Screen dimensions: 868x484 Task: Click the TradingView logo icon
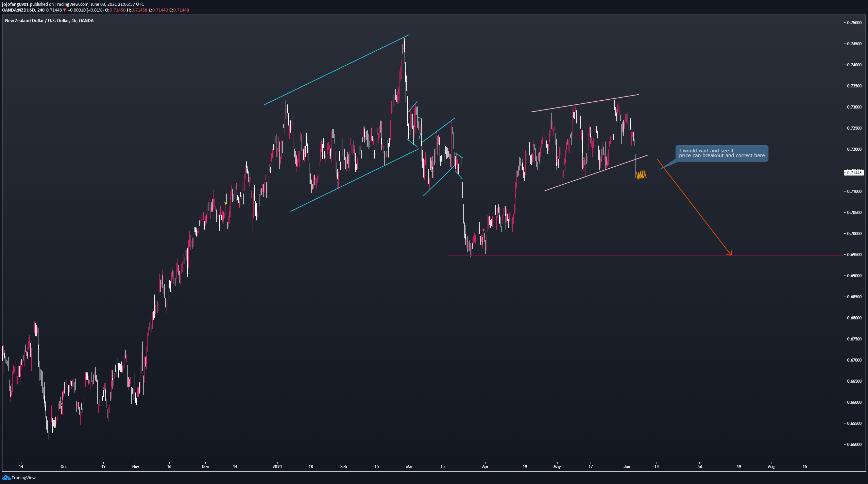click(6, 478)
